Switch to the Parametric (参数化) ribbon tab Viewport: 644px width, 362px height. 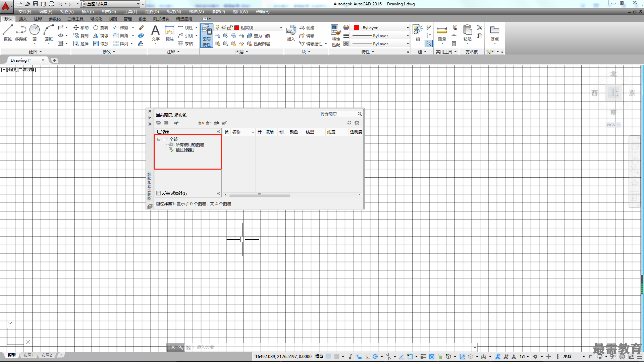(55, 19)
